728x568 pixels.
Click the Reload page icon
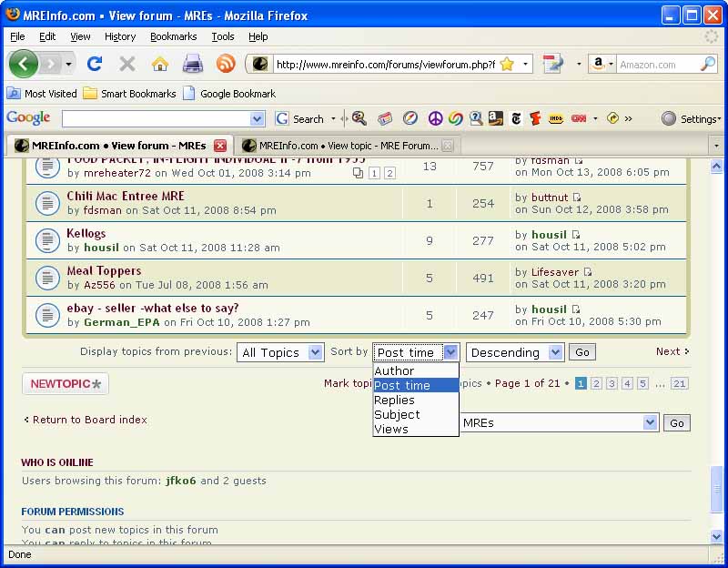[94, 64]
